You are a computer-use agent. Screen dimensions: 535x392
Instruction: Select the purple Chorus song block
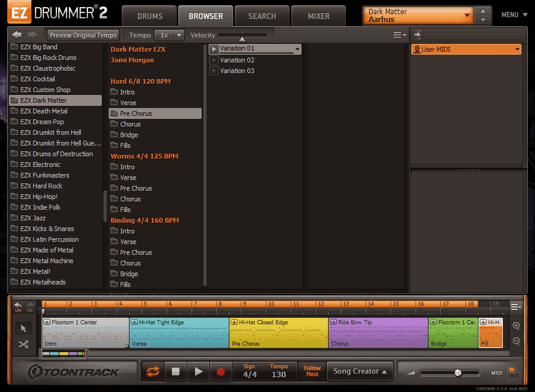tap(378, 333)
